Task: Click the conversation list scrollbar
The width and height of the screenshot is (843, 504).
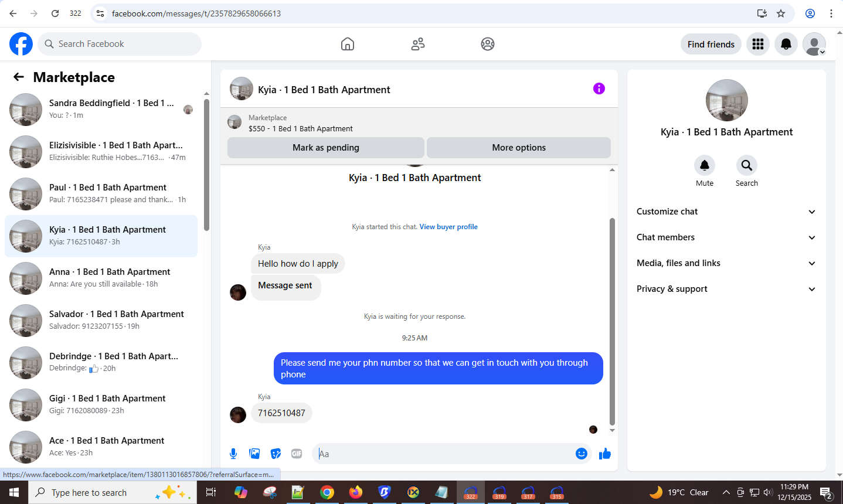Action: pyautogui.click(x=206, y=164)
